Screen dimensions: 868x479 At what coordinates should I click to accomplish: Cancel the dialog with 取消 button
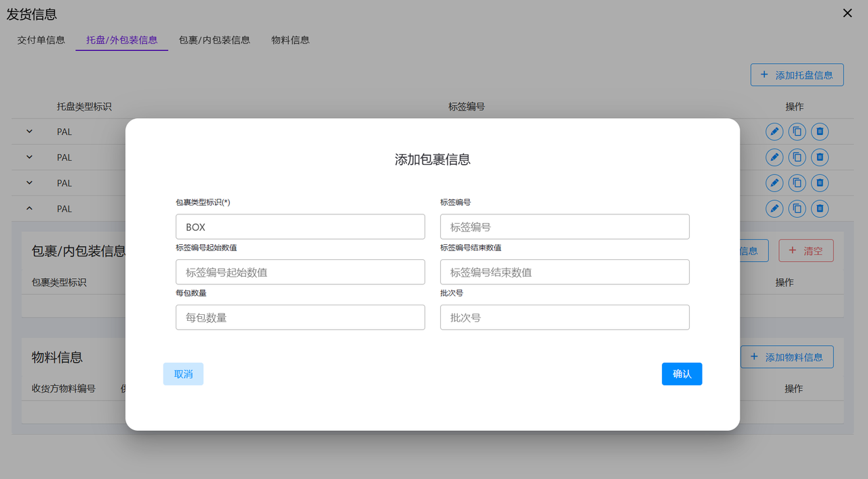(x=183, y=374)
